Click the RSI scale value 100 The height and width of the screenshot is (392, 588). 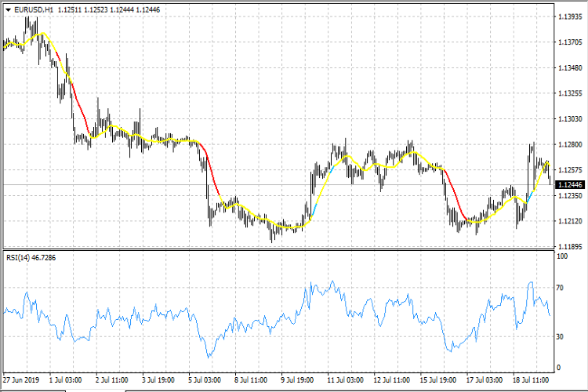tap(561, 256)
